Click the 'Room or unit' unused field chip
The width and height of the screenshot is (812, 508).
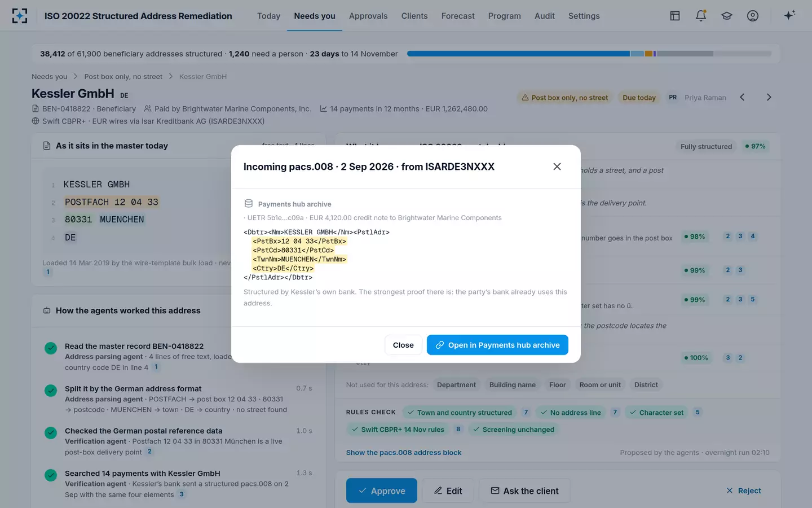pyautogui.click(x=600, y=385)
